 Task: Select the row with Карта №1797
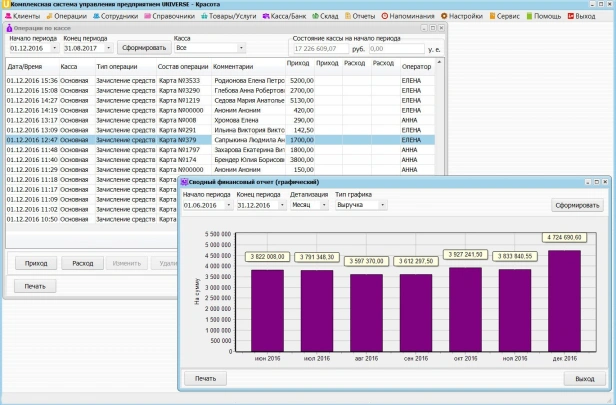[x=220, y=150]
